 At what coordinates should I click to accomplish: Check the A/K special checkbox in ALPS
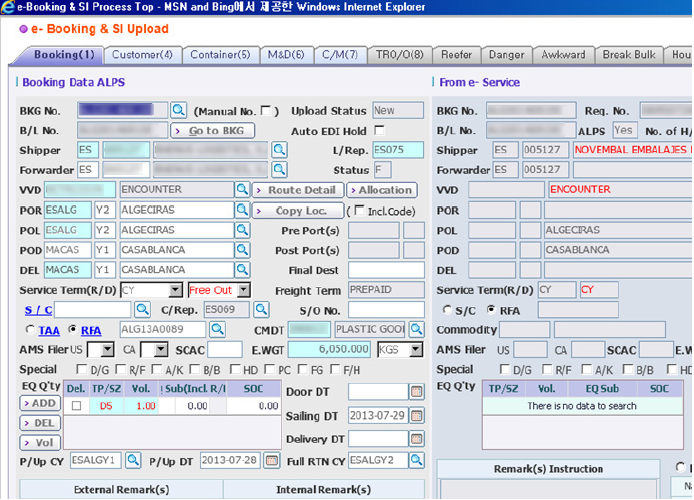point(156,369)
